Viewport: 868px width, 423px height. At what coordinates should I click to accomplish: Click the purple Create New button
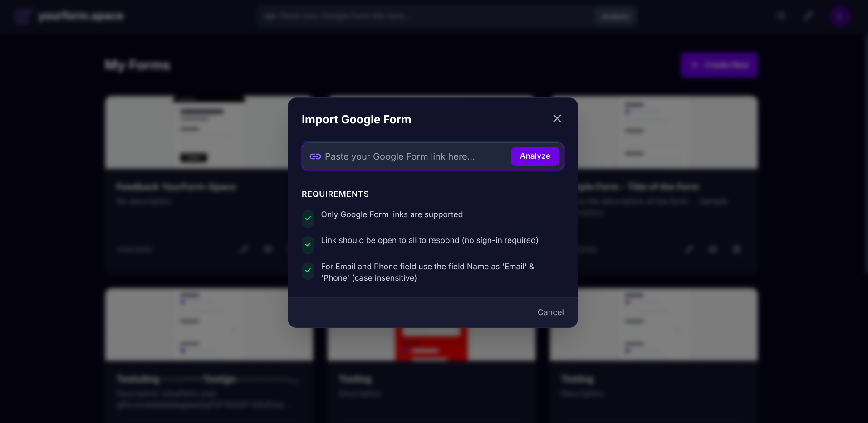click(719, 65)
